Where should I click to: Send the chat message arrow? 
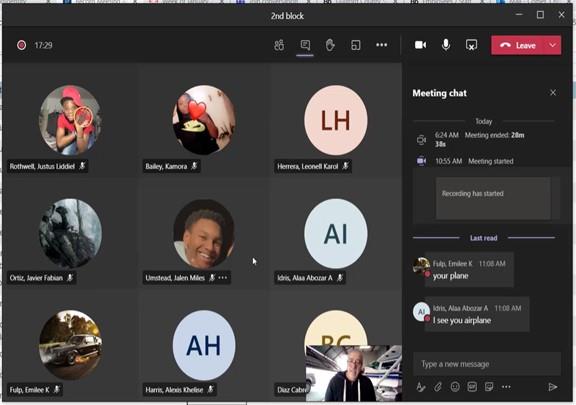pyautogui.click(x=552, y=387)
